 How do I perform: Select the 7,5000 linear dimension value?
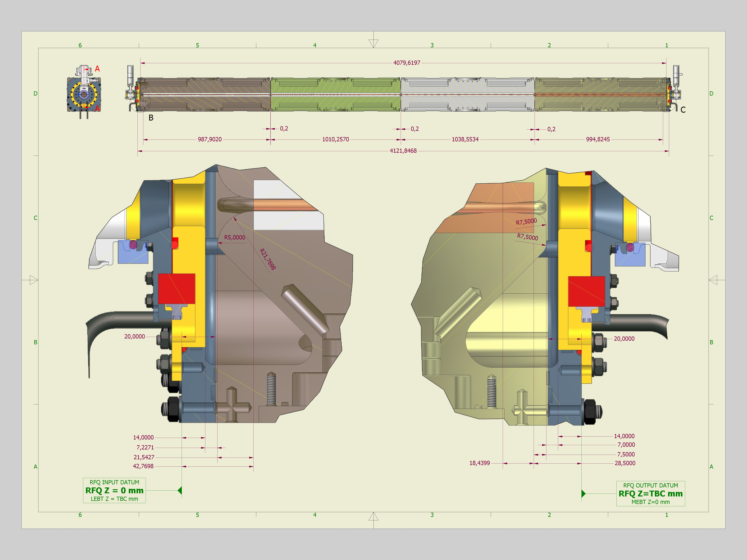pos(626,454)
